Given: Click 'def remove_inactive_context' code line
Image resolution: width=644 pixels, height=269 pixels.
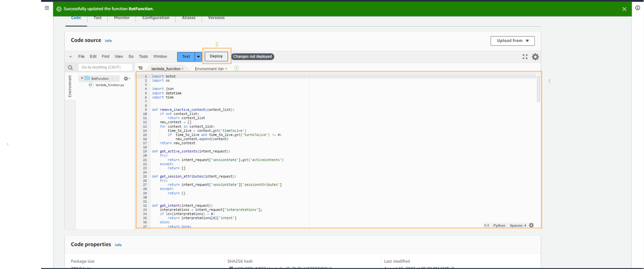Looking at the screenshot, I should coord(193,110).
